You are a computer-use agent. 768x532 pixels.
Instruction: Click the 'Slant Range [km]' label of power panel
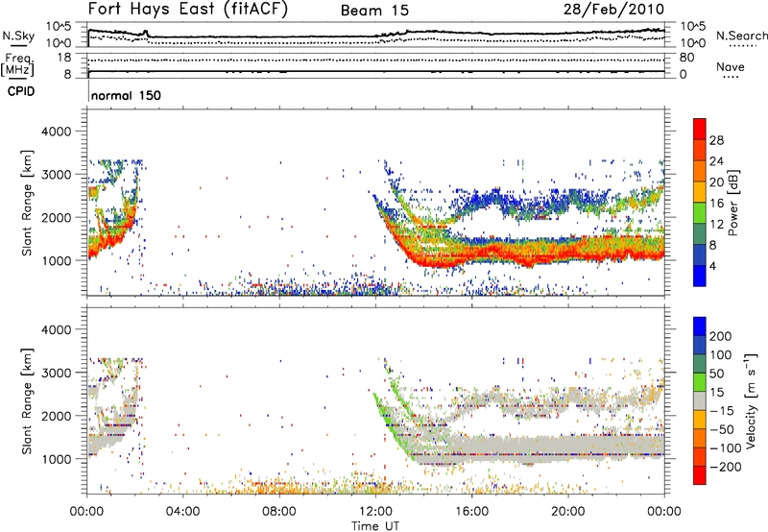pyautogui.click(x=27, y=203)
